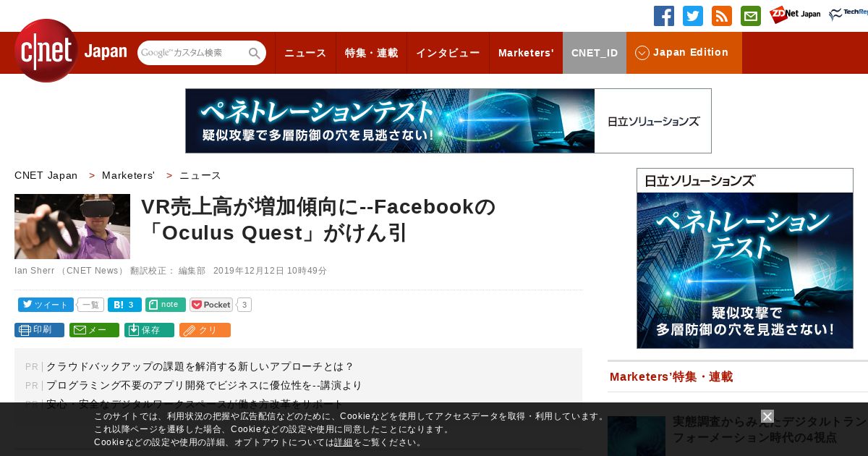Click the green mail newsletter icon
Image resolution: width=868 pixels, height=456 pixels.
(751, 16)
